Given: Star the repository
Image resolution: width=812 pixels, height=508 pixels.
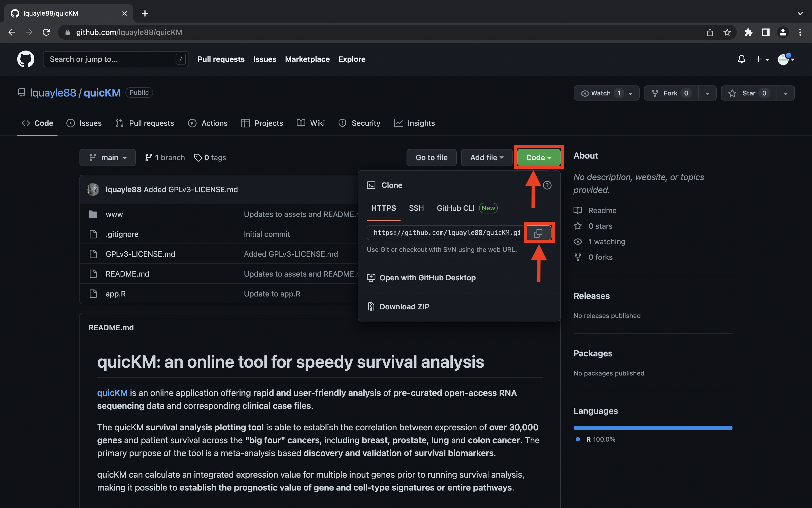Looking at the screenshot, I should coord(749,93).
